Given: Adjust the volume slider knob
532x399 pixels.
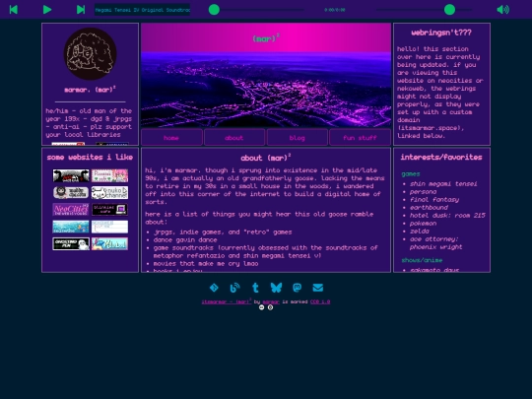Looking at the screenshot, I should point(449,10).
